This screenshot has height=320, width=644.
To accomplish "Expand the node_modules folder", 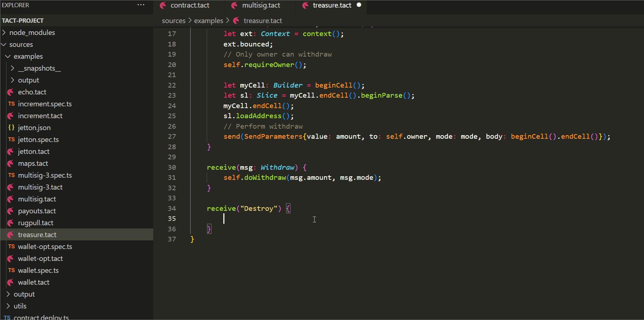I will tap(4, 32).
